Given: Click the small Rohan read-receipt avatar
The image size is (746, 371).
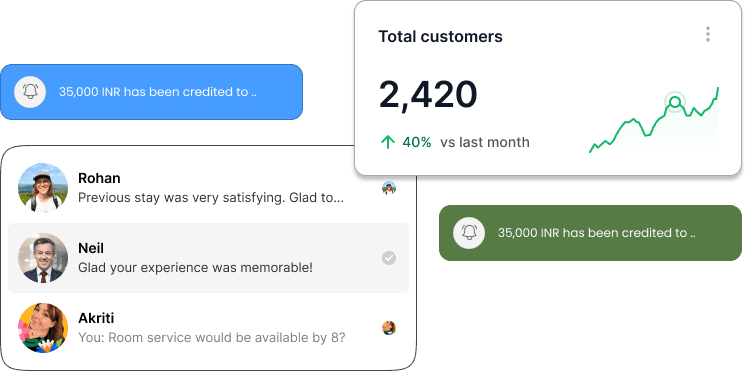Looking at the screenshot, I should 389,188.
